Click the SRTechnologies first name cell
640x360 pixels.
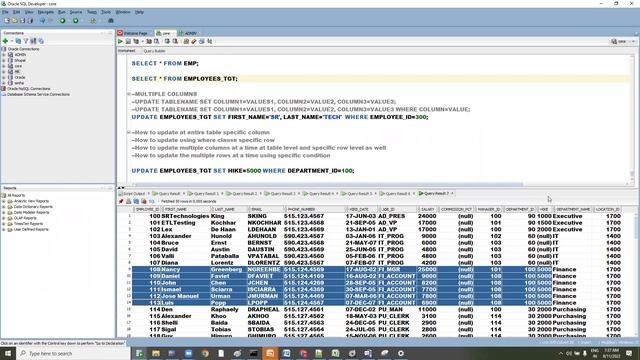(x=185, y=216)
